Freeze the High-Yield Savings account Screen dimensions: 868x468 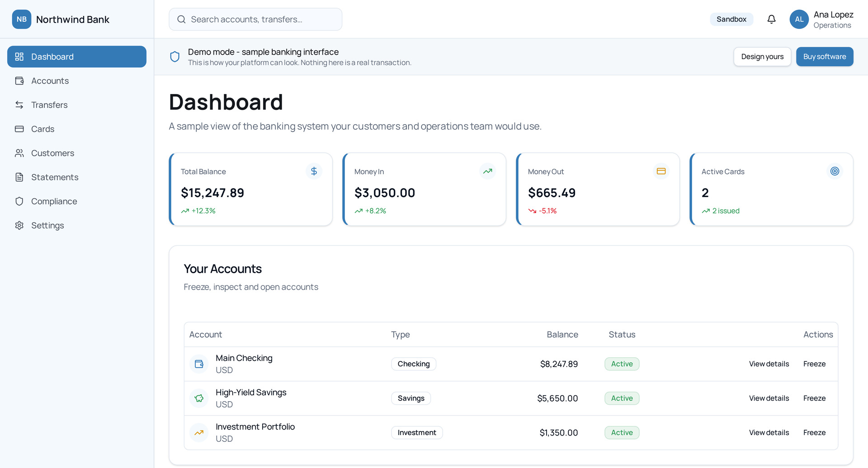tap(814, 398)
